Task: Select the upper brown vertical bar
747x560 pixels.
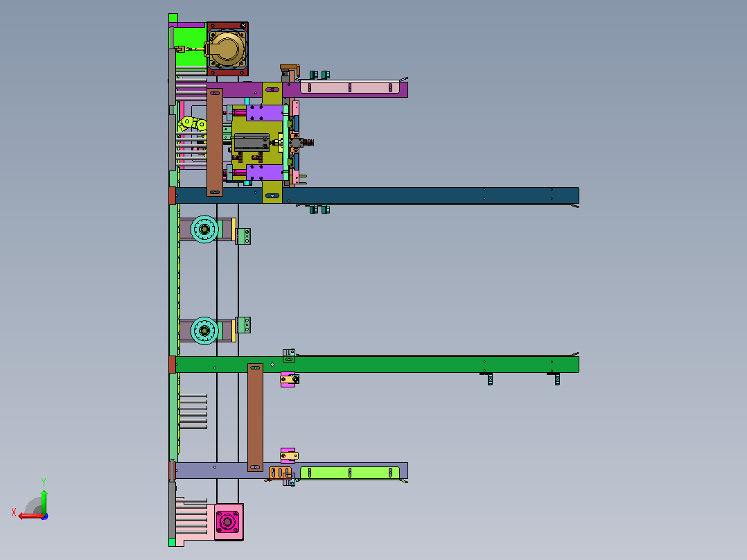Action: tap(215, 142)
